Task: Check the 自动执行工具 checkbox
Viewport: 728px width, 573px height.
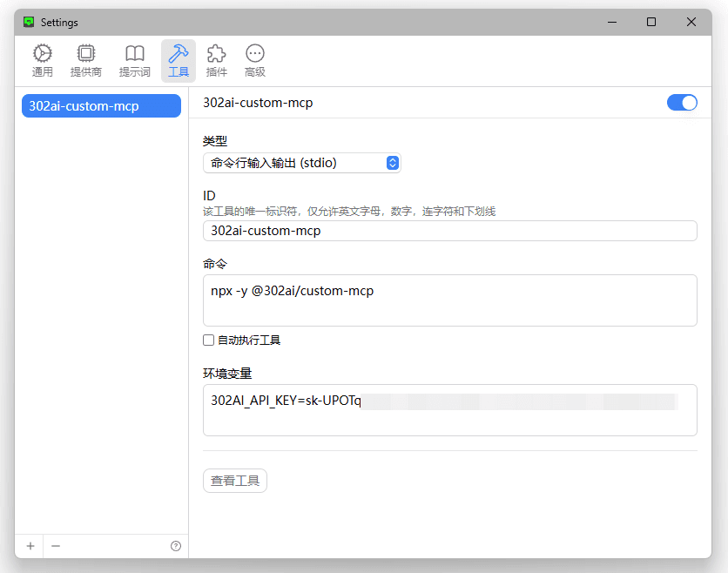Action: coord(208,340)
